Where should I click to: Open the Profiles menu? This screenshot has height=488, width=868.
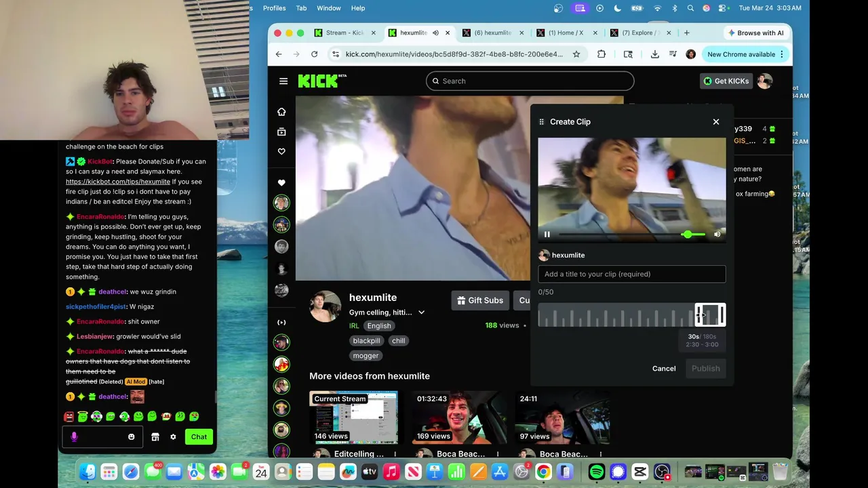[275, 8]
